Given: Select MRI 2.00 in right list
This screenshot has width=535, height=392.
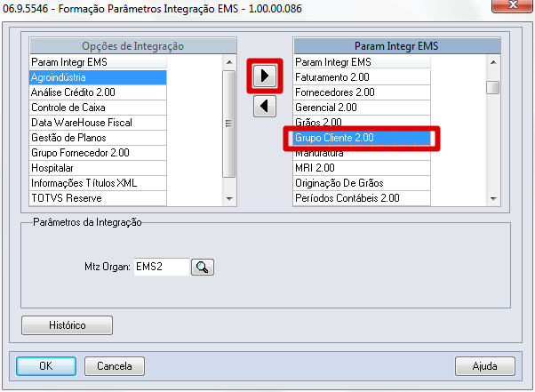Looking at the screenshot, I should point(362,168).
